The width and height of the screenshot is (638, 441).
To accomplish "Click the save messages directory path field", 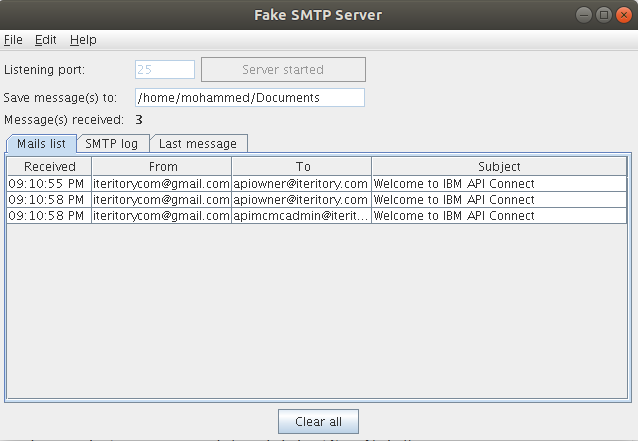I will click(x=250, y=98).
